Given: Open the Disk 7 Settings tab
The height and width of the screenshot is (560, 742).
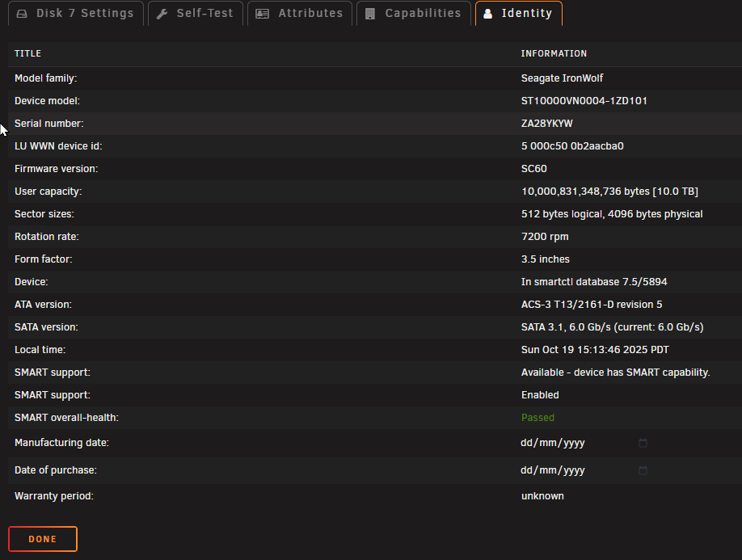Looking at the screenshot, I should 76,13.
